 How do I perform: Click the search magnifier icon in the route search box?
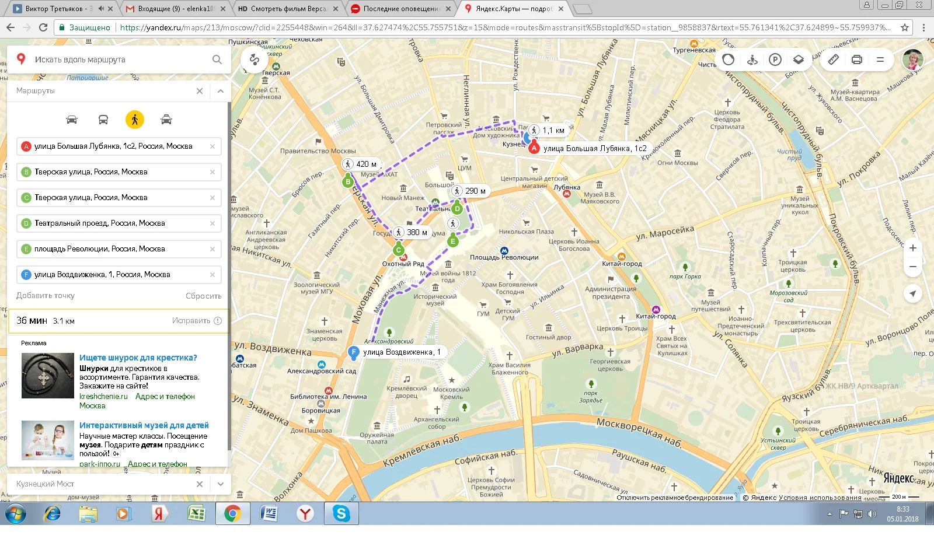(217, 60)
